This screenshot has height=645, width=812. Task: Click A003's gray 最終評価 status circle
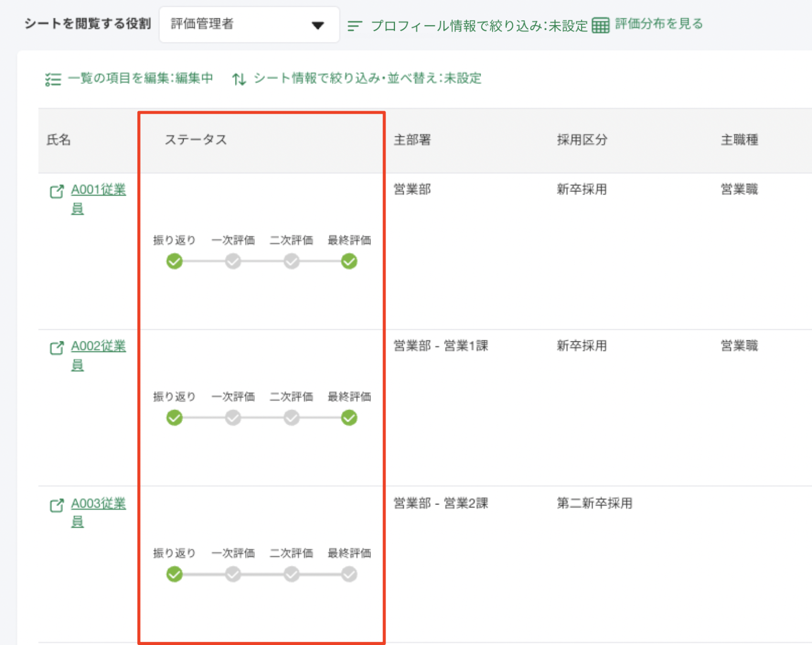click(349, 575)
